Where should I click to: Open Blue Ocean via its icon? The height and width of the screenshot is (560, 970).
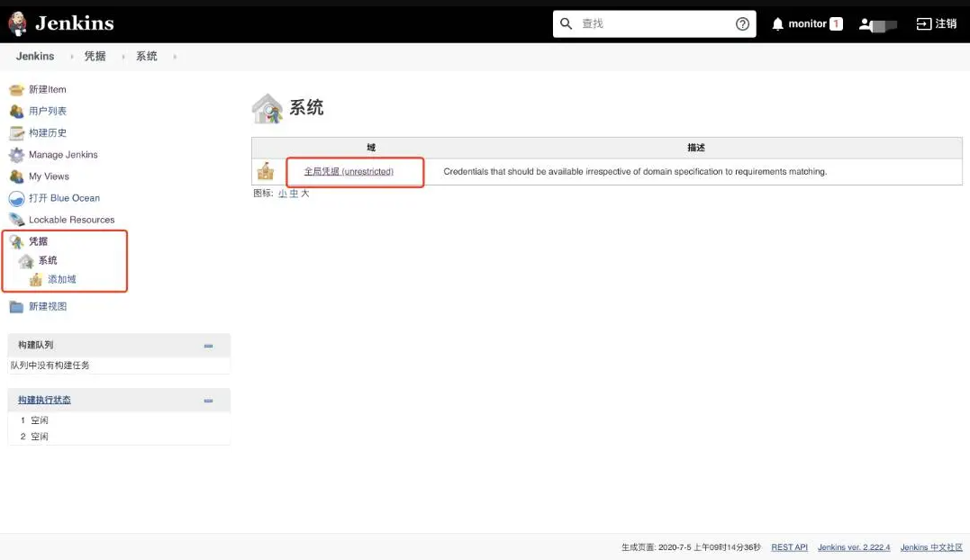16,198
